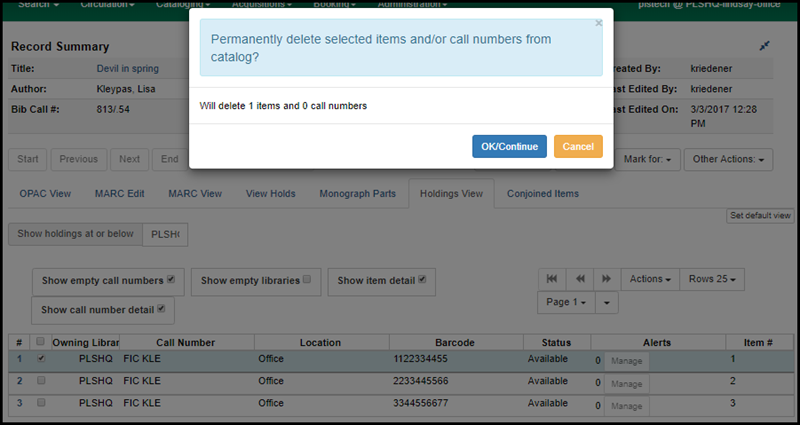The height and width of the screenshot is (425, 800).
Task: Select barcode 3344556677 cell
Action: click(421, 403)
